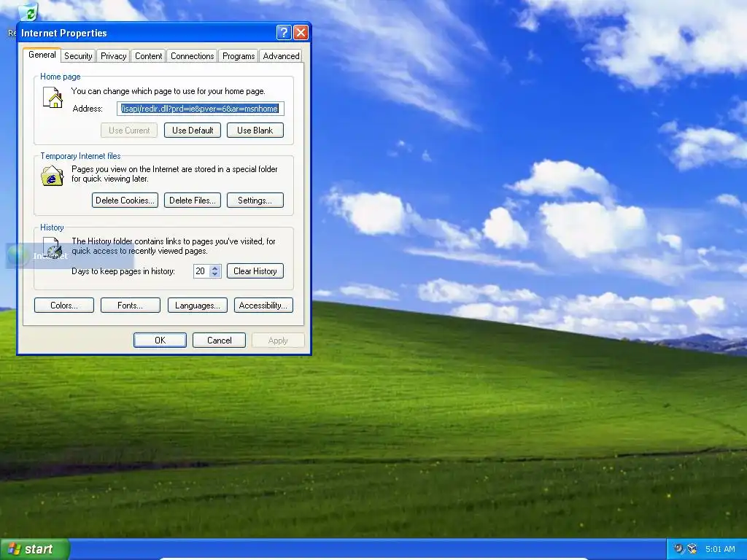The height and width of the screenshot is (560, 747).
Task: Click the home page Address field
Action: [201, 109]
